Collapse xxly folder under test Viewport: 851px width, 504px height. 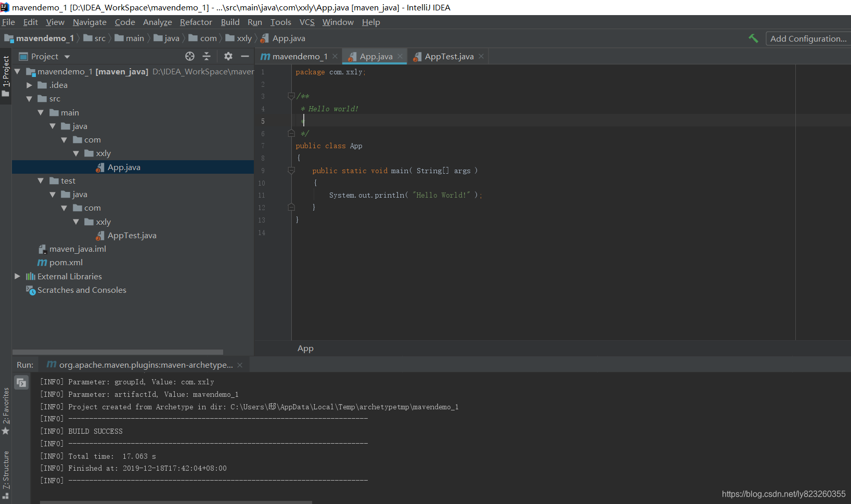tap(76, 222)
